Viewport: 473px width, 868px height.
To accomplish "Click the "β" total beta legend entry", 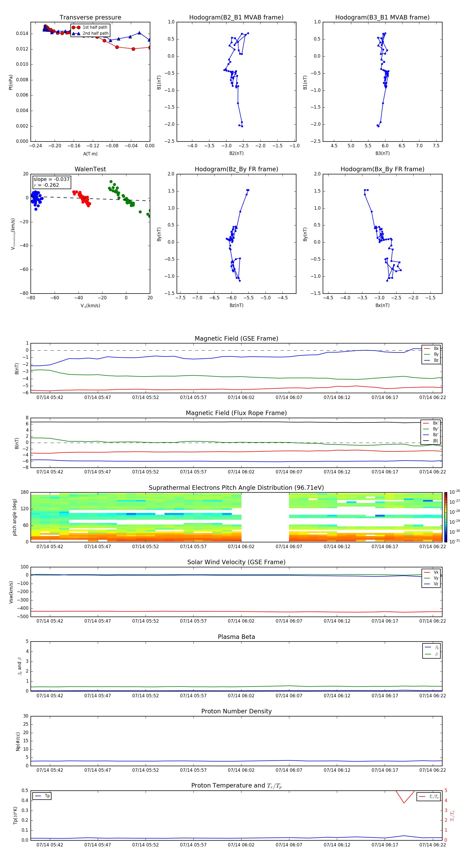I will point(431,654).
